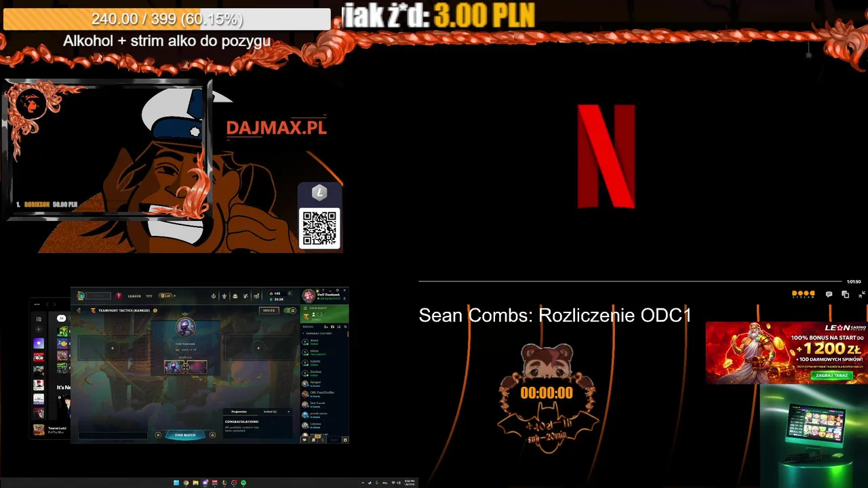Image resolution: width=868 pixels, height=488 pixels.
Task: Select friend 'Apogea' in the social list
Action: (x=325, y=384)
